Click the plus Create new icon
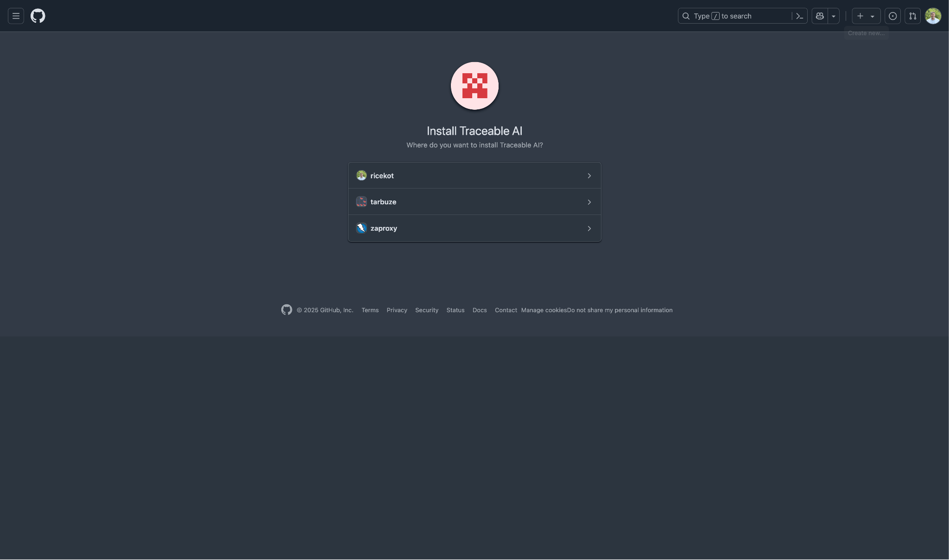Screen dimensions: 949x560 pos(860,16)
